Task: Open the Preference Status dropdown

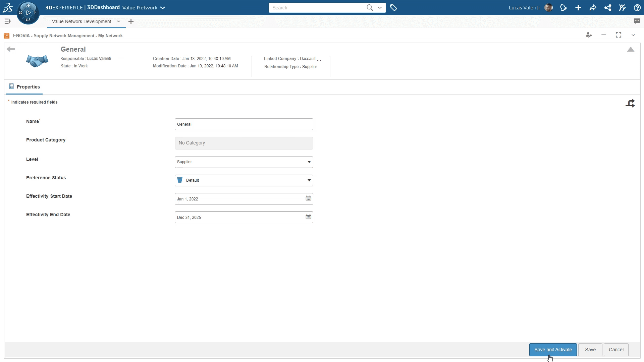Action: tap(244, 180)
